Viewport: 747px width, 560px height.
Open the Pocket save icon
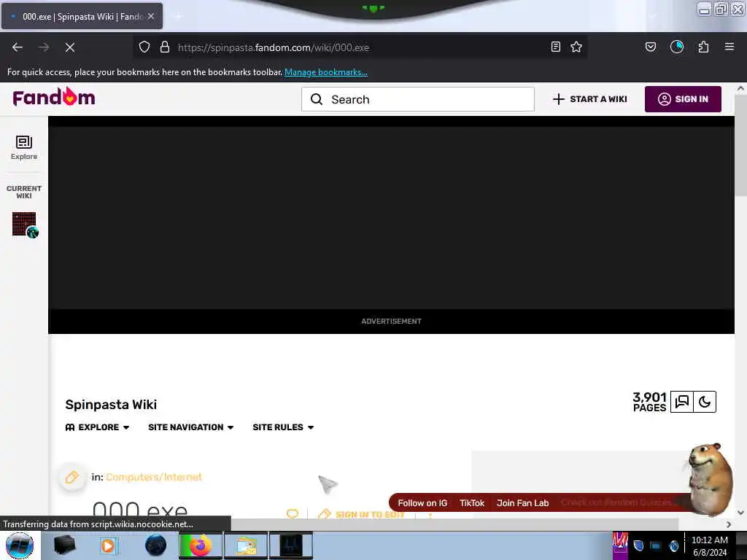[x=650, y=47]
